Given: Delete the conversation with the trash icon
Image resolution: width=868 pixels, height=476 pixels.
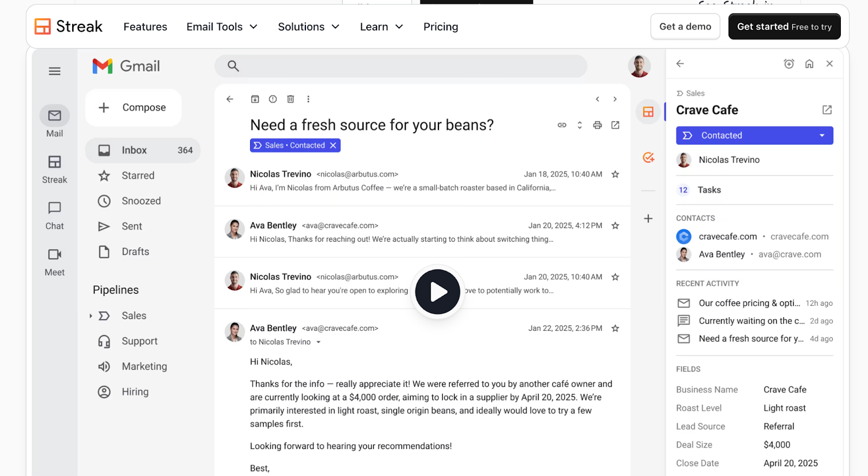Looking at the screenshot, I should click(291, 99).
